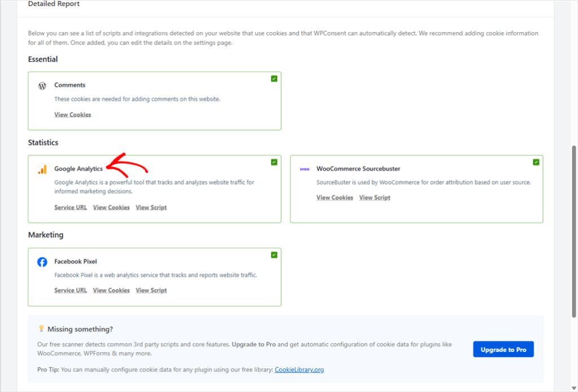Click the Facebook Pixel description text
The width and height of the screenshot is (578, 392).
point(156,275)
